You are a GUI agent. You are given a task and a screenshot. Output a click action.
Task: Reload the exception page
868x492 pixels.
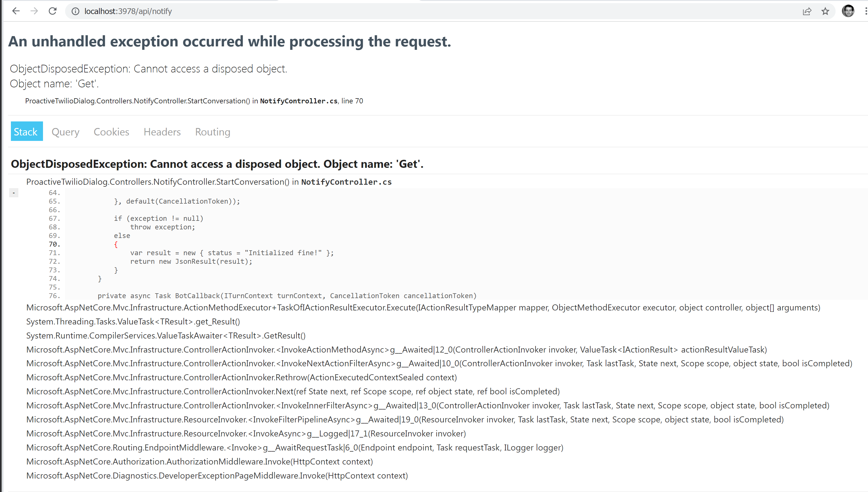(53, 11)
